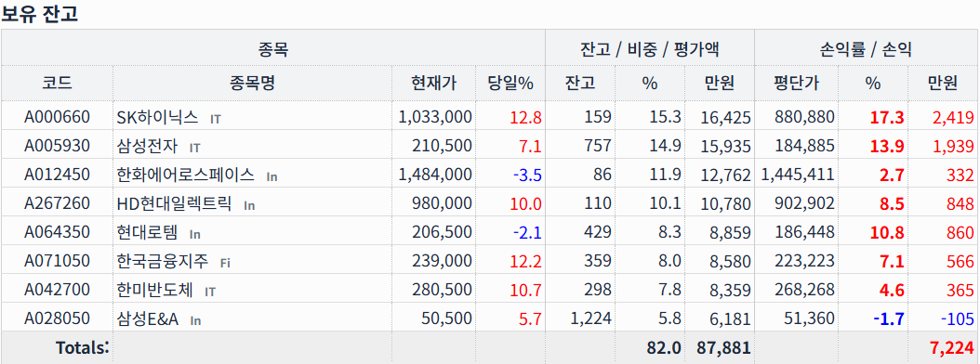Image resolution: width=980 pixels, height=364 pixels.
Task: Click the 종목명 column header
Action: click(252, 83)
